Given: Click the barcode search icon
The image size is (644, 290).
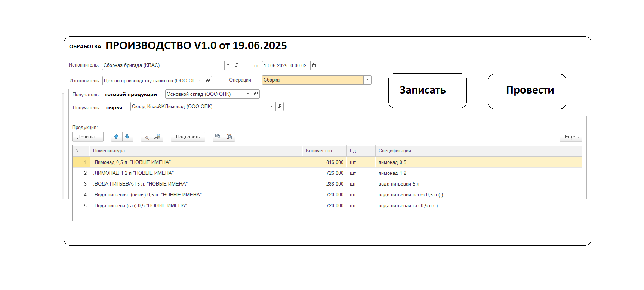Looking at the screenshot, I should pyautogui.click(x=147, y=137).
